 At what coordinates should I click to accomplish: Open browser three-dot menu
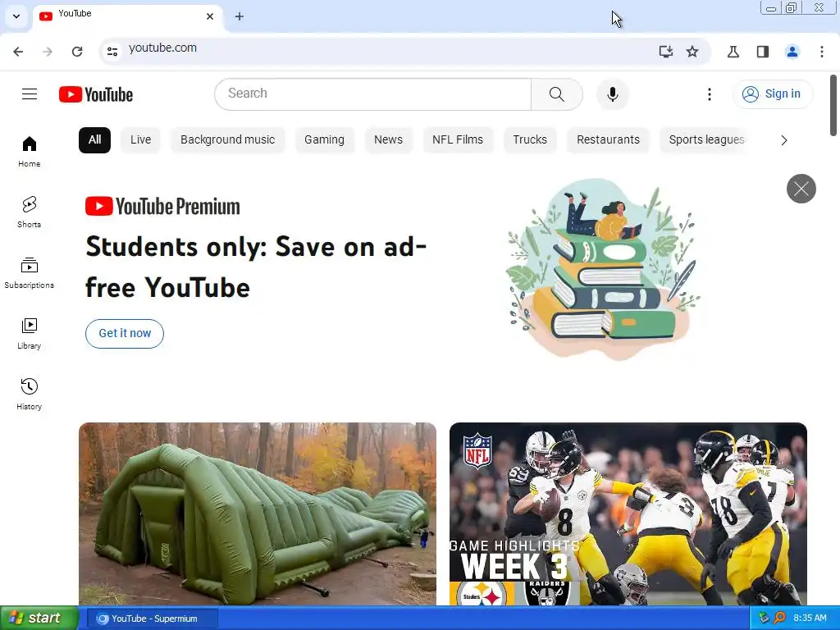coord(821,52)
